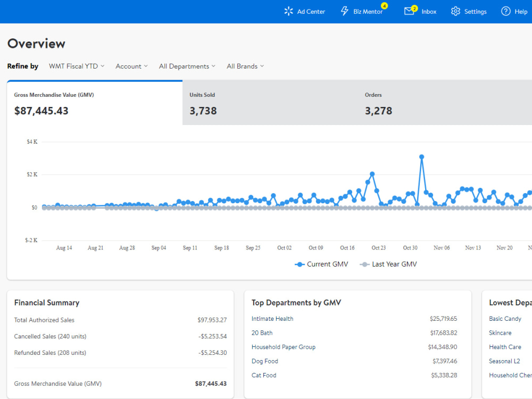This screenshot has width=532, height=399.
Task: Click the Overview page heading
Action: coord(36,44)
